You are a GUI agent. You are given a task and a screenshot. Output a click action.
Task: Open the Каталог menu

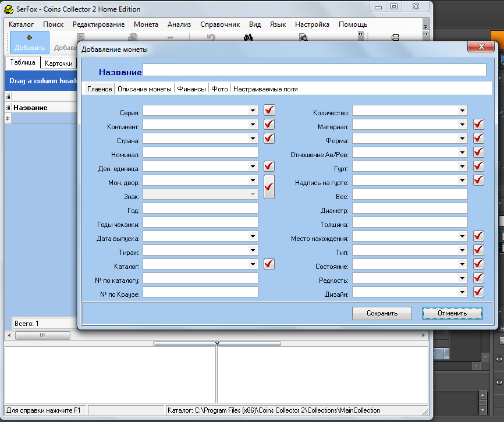tap(21, 24)
